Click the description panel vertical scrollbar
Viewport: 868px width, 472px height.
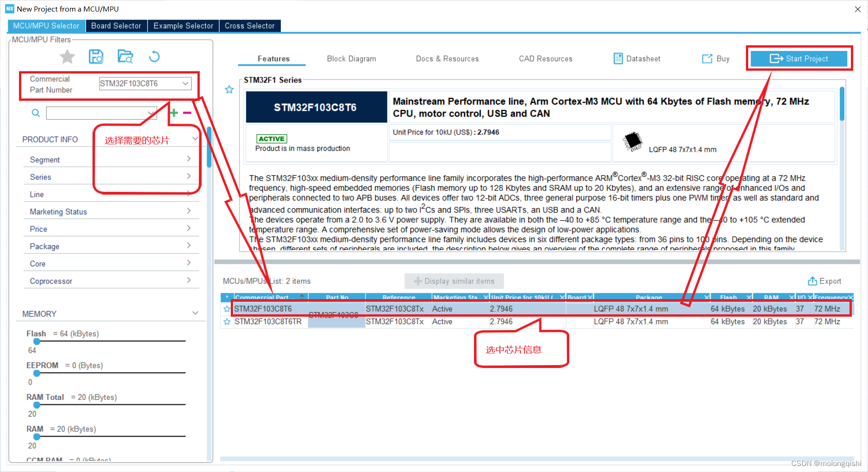(842, 104)
